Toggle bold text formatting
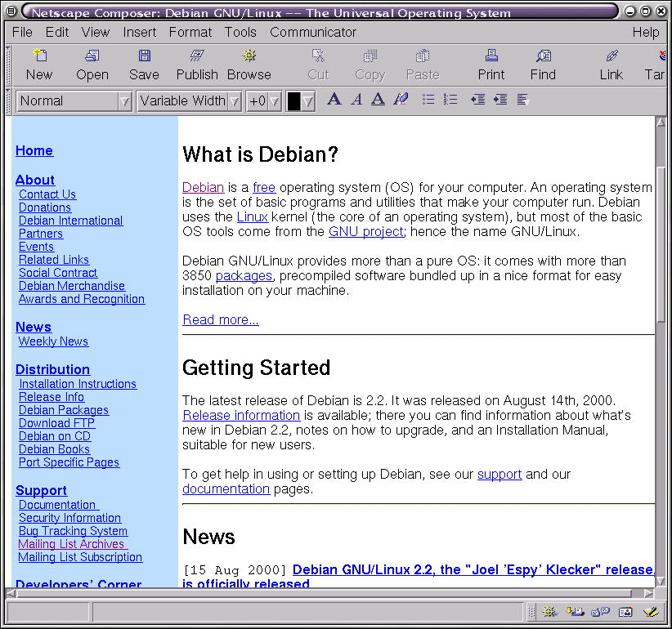This screenshot has width=672, height=629. 334,100
